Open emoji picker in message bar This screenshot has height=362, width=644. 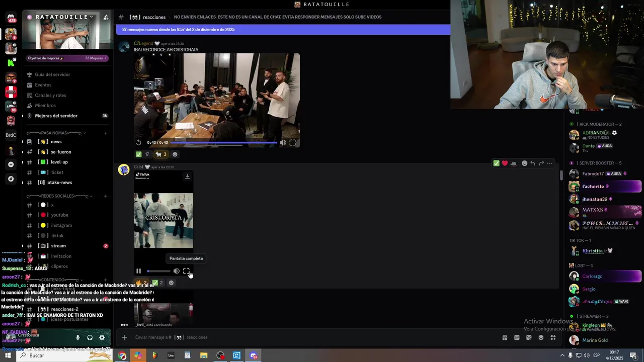(x=541, y=337)
